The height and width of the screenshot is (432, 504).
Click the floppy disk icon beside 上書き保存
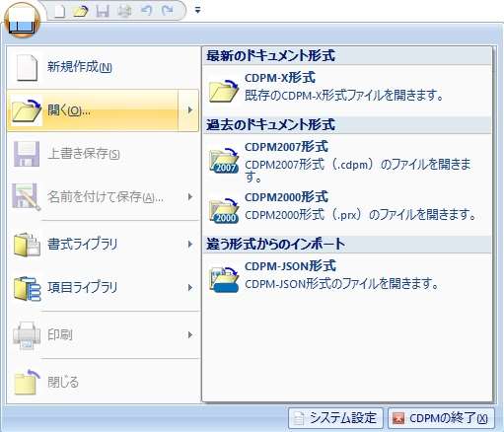pyautogui.click(x=27, y=154)
